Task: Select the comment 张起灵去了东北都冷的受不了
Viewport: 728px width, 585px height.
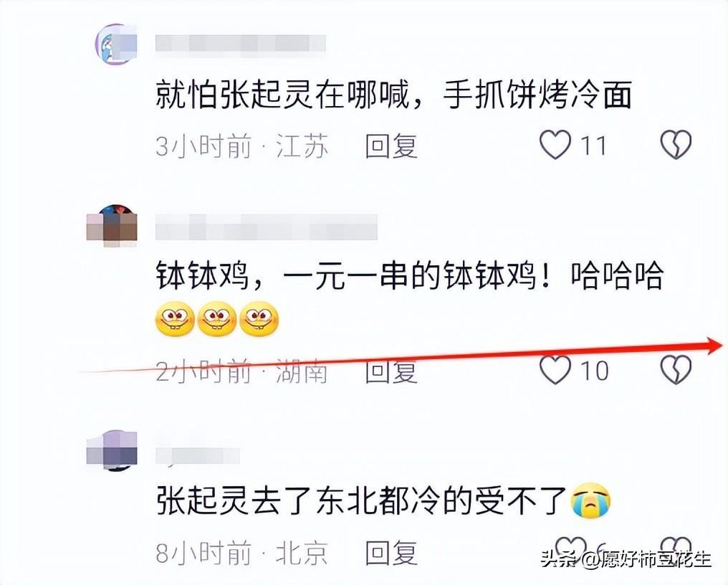Action: point(361,501)
